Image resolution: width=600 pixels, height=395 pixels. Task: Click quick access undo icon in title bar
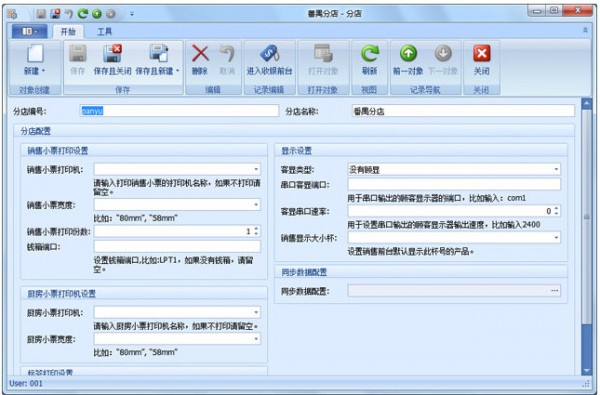pos(69,14)
